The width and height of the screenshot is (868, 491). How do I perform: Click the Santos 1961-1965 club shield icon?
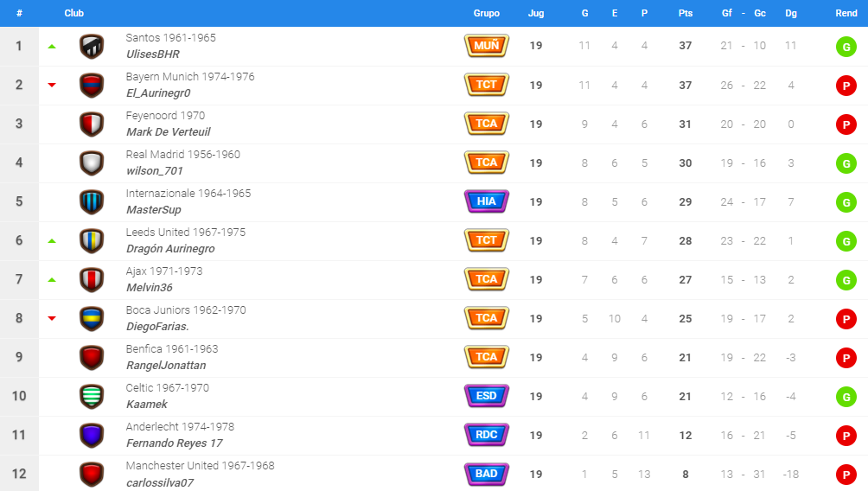pyautogui.click(x=92, y=47)
